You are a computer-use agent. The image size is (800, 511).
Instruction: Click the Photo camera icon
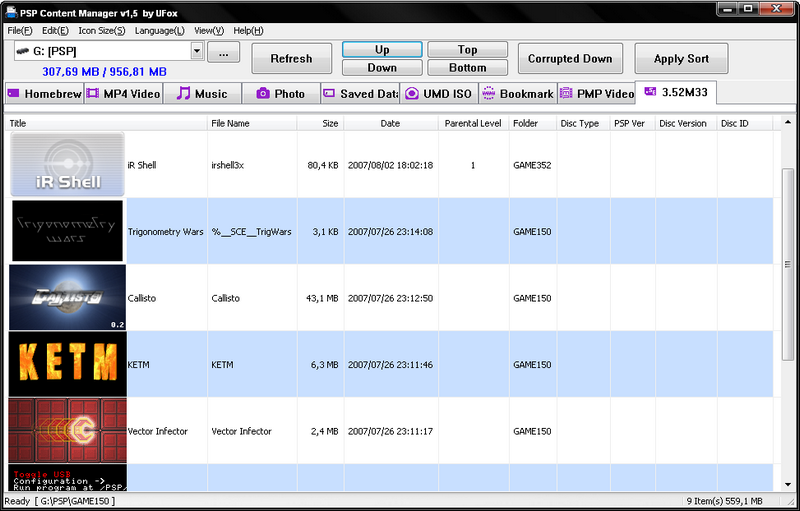[263, 93]
